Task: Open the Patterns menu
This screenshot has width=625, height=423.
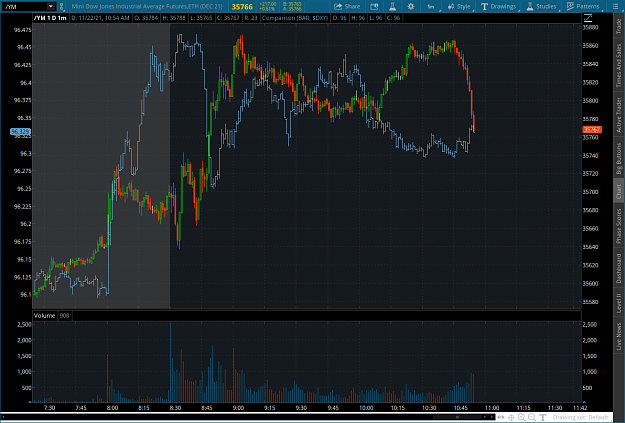Action: [583, 6]
